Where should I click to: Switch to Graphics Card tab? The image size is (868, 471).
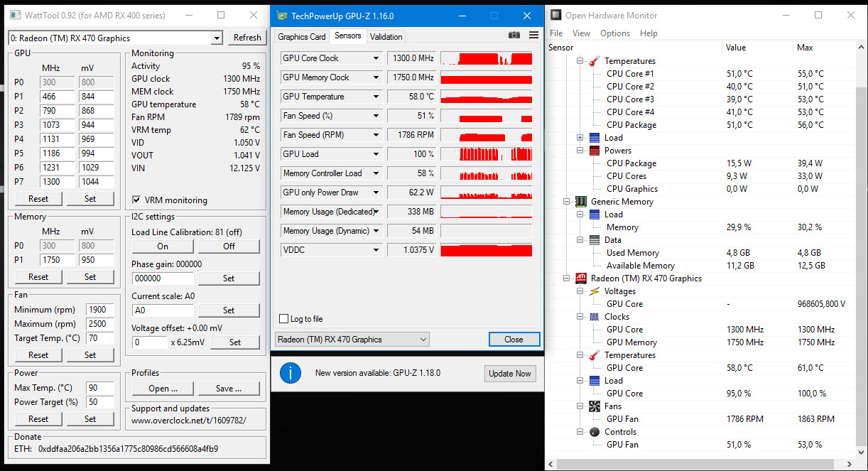(x=302, y=37)
